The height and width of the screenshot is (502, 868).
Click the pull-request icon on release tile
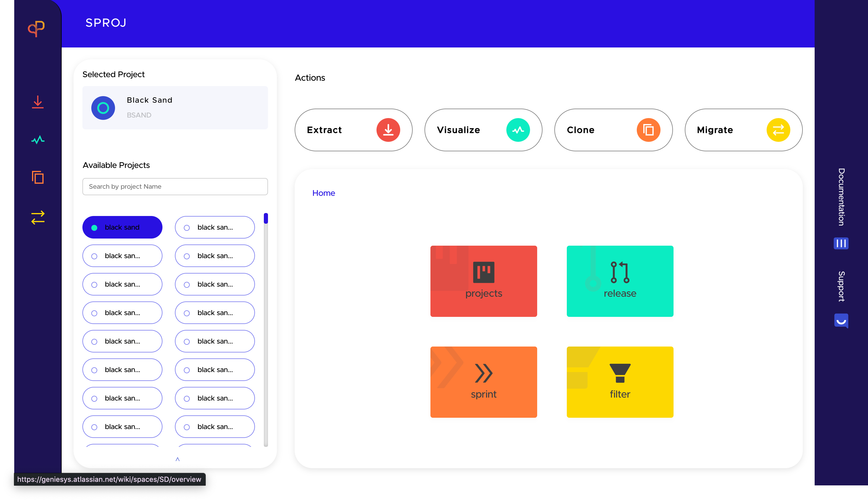(620, 272)
